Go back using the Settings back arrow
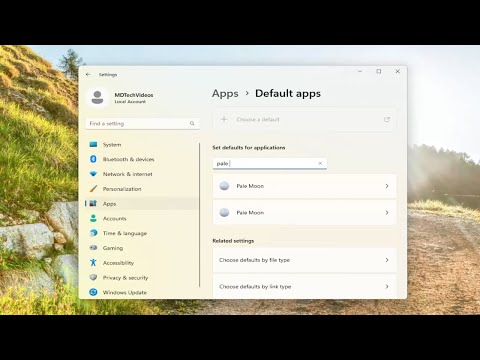The width and height of the screenshot is (480, 360). (88, 75)
